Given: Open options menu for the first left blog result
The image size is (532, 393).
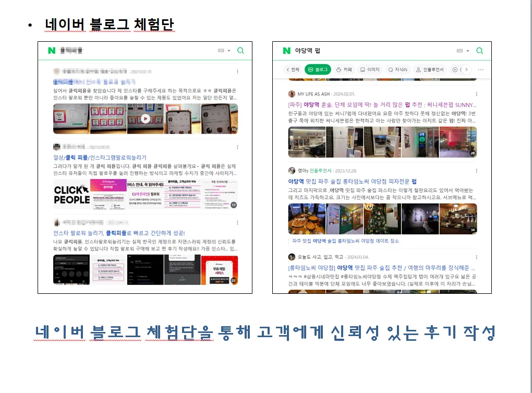Looking at the screenshot, I should [237, 72].
